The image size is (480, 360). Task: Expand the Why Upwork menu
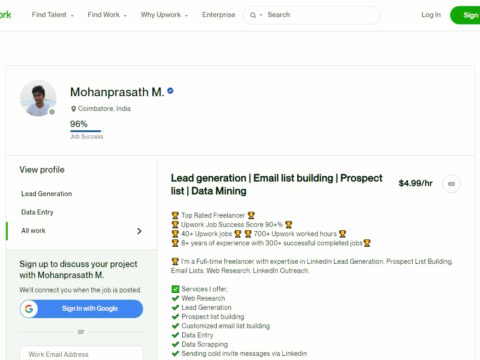164,15
